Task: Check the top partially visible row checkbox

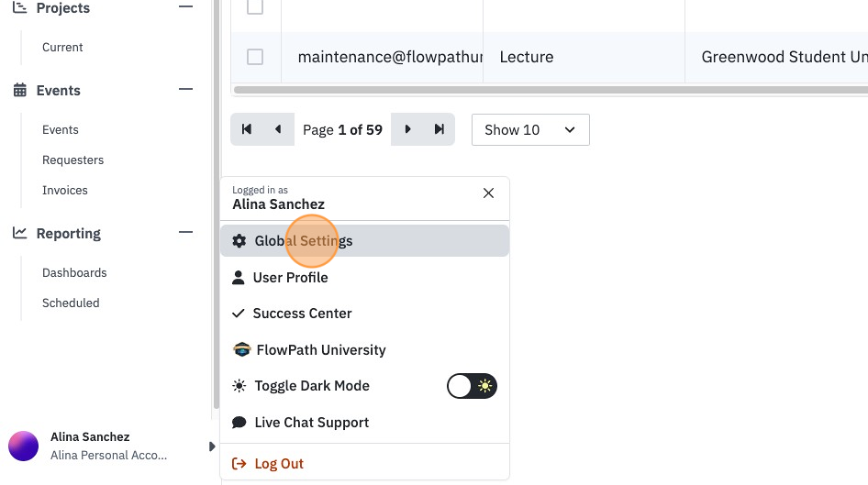Action: coord(255,6)
